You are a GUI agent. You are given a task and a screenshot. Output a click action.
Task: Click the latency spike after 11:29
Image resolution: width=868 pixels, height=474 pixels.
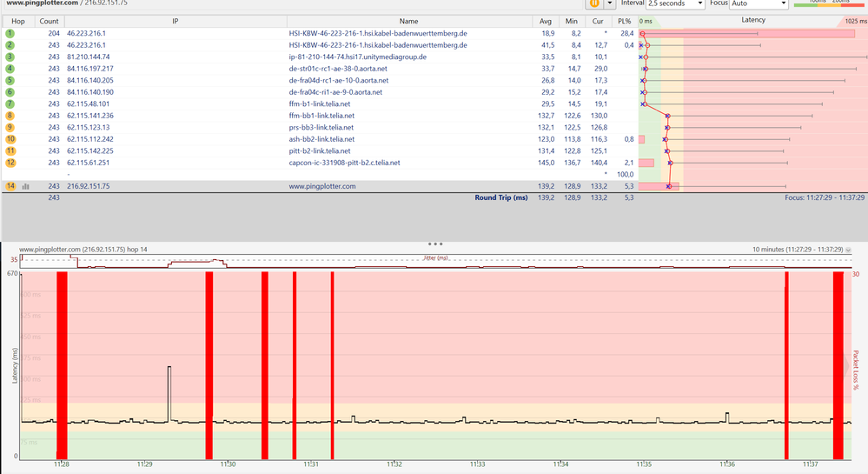(169, 394)
